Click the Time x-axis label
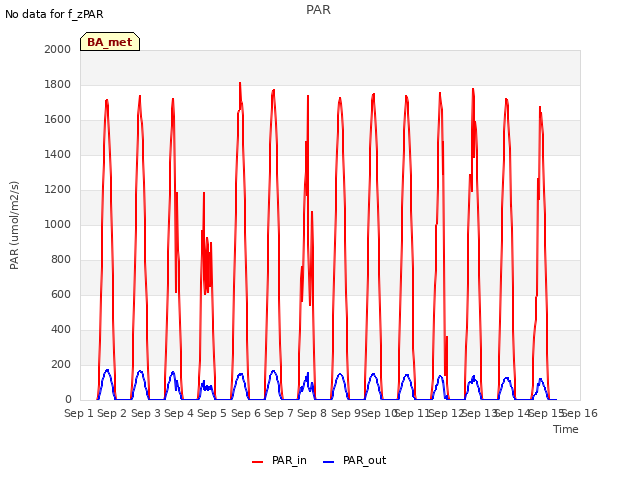 [566, 429]
